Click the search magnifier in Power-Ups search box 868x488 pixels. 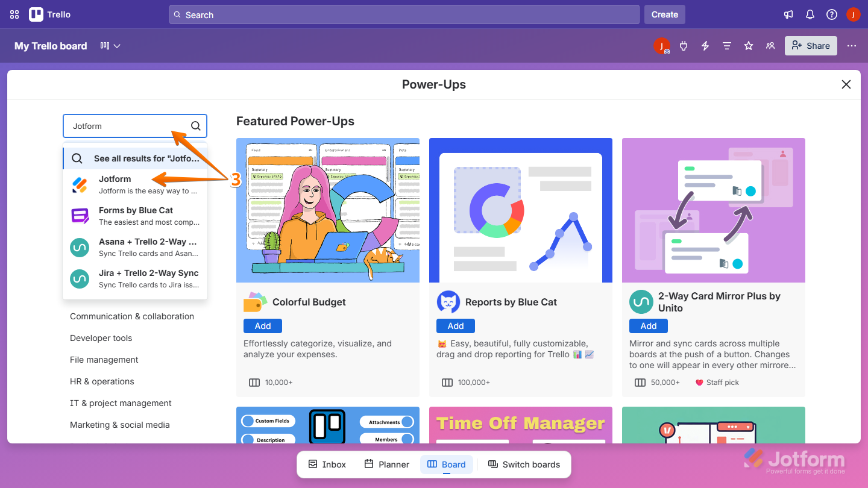point(195,125)
